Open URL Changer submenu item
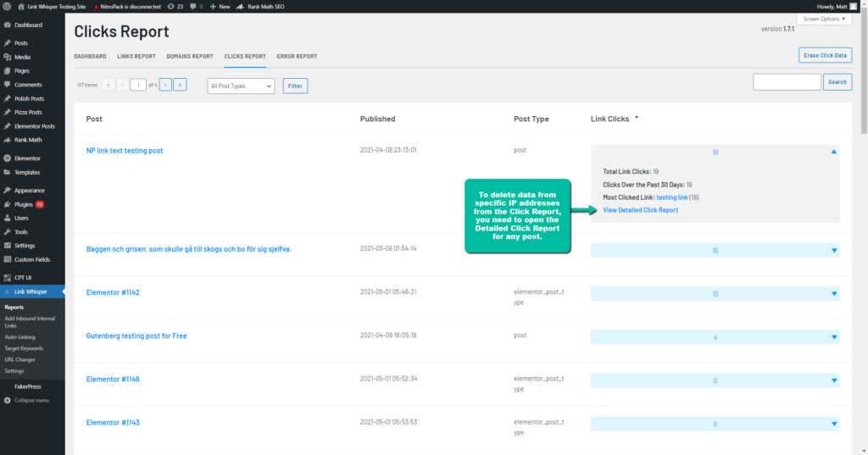This screenshot has height=455, width=868. 20,360
